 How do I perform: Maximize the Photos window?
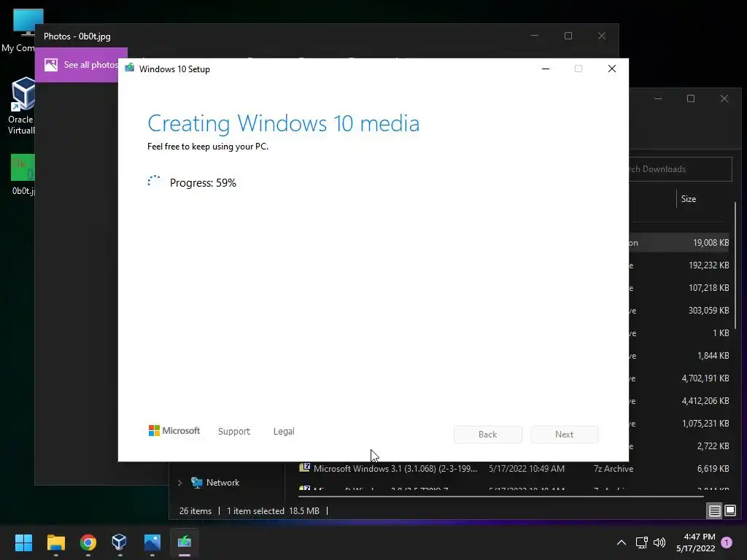pyautogui.click(x=568, y=36)
